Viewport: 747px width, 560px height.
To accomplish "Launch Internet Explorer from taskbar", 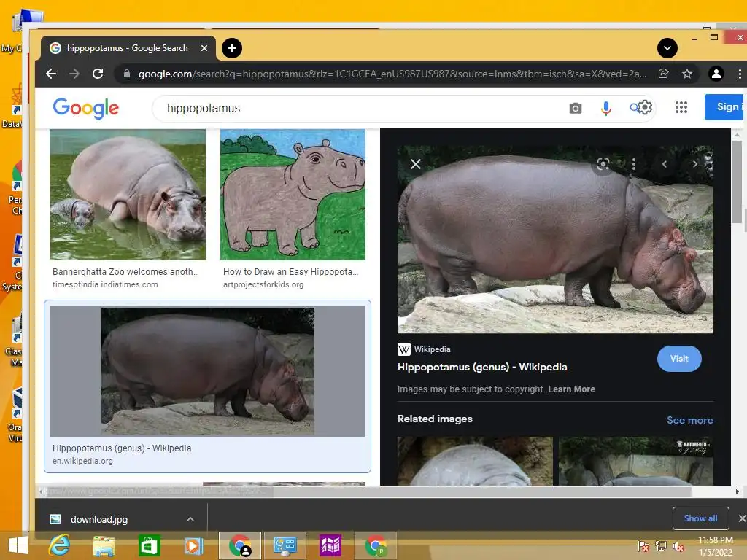I will [59, 545].
